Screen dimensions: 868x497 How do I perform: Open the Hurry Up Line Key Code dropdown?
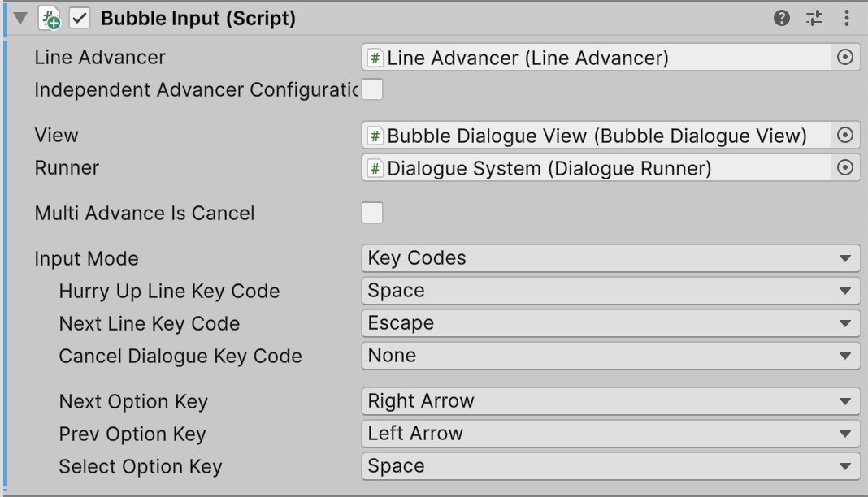click(x=610, y=291)
